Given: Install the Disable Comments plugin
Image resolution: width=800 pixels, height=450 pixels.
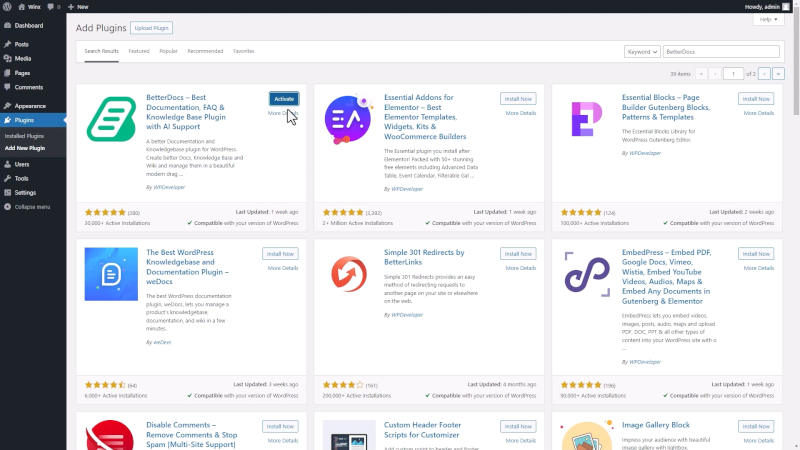Looking at the screenshot, I should pos(280,426).
